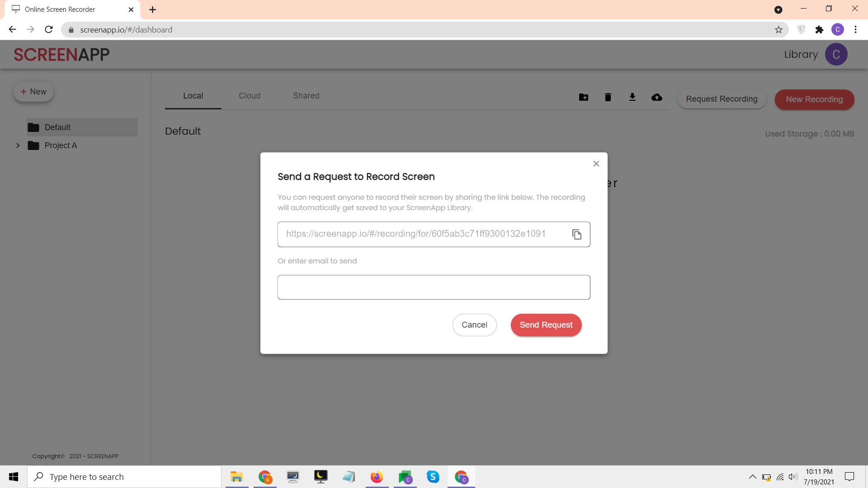The width and height of the screenshot is (868, 488).
Task: Select the Default folder in the sidebar
Action: (x=57, y=127)
